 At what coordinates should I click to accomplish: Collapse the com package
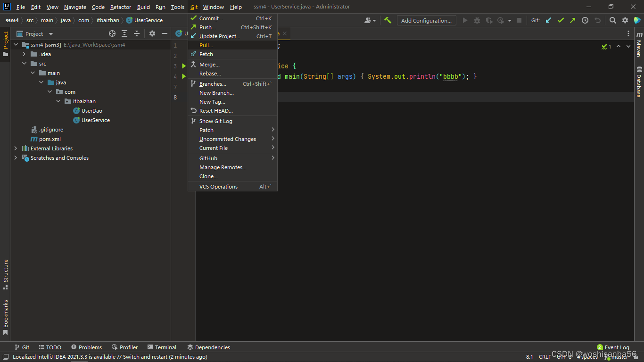pos(50,92)
